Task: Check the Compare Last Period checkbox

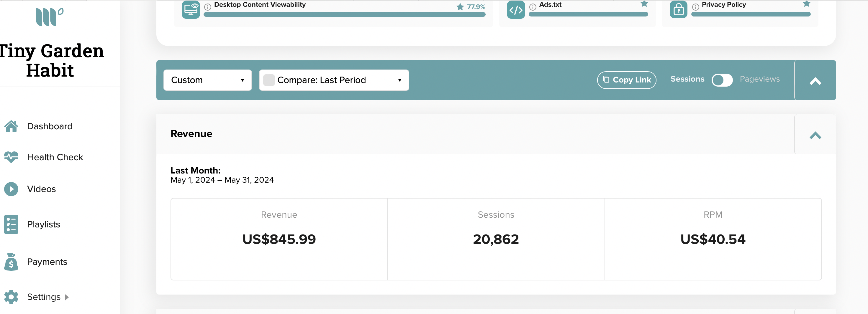Action: (x=268, y=80)
